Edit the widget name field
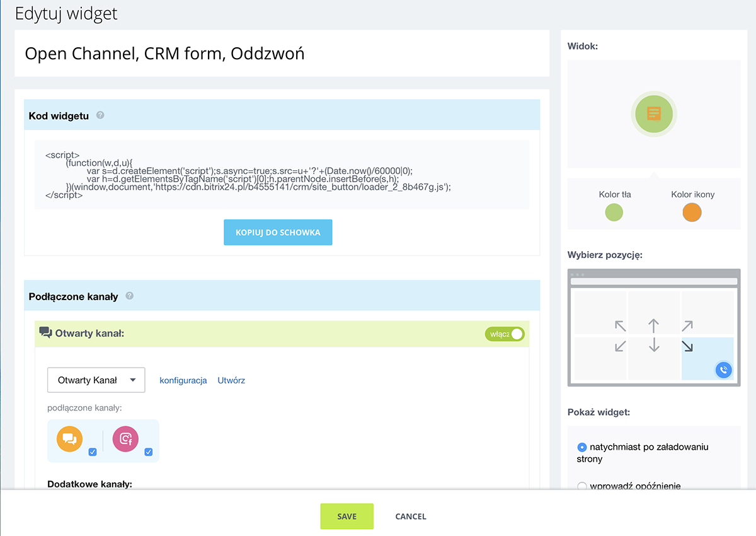Viewport: 756px width, 536px height. pyautogui.click(x=282, y=54)
